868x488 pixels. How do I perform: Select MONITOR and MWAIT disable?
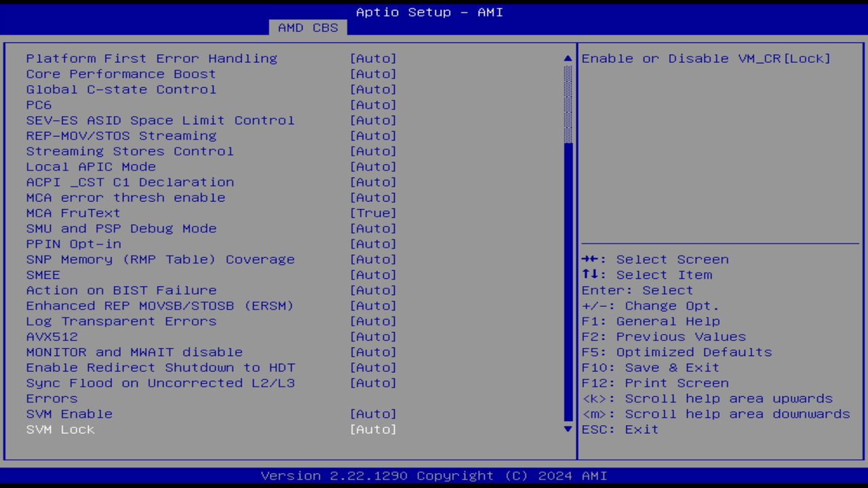[x=134, y=352]
